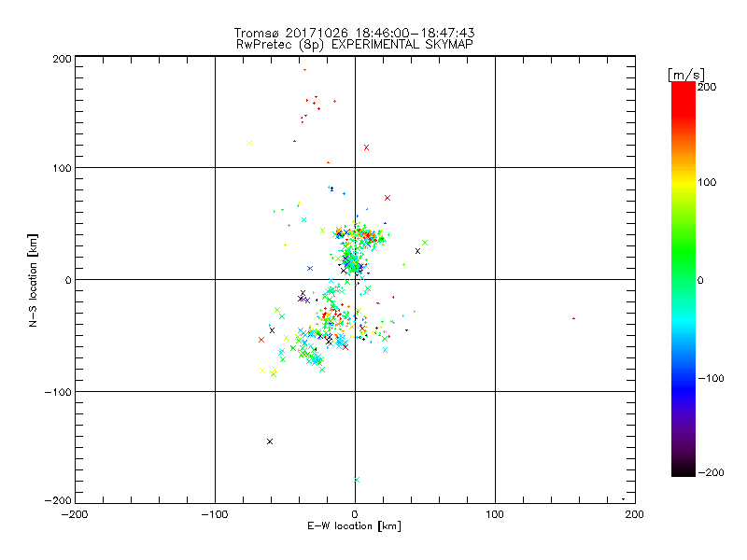Click the green X marker near the bottom axis
This screenshot has width=747, height=560.
(357, 480)
